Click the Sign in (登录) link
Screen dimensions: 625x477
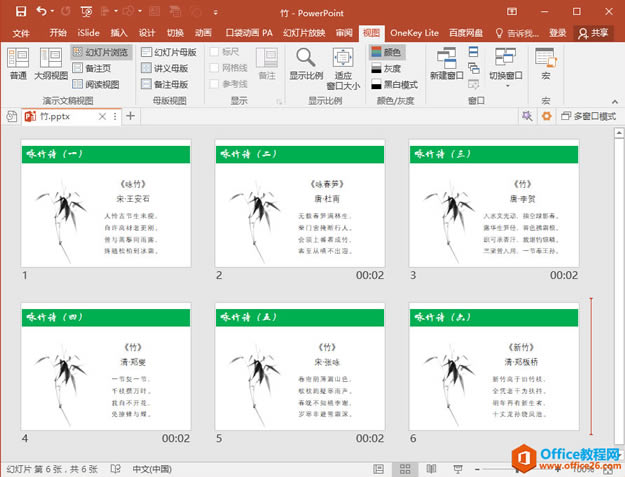[x=557, y=33]
